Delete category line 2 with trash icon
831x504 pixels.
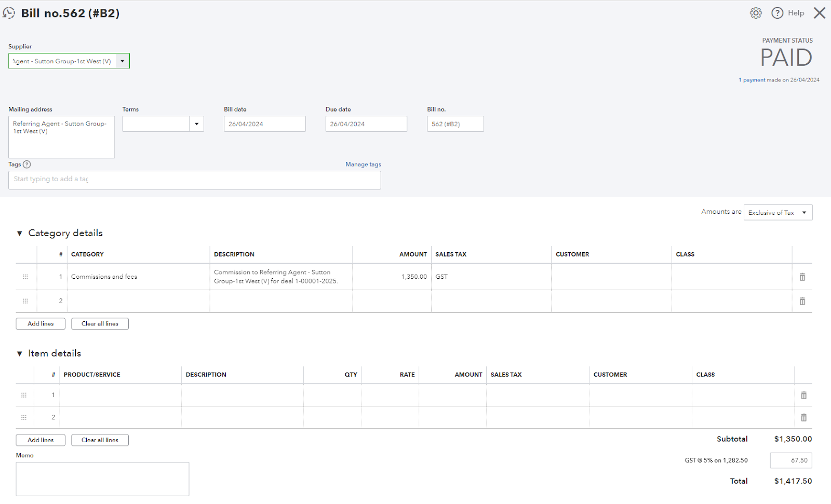pyautogui.click(x=802, y=301)
